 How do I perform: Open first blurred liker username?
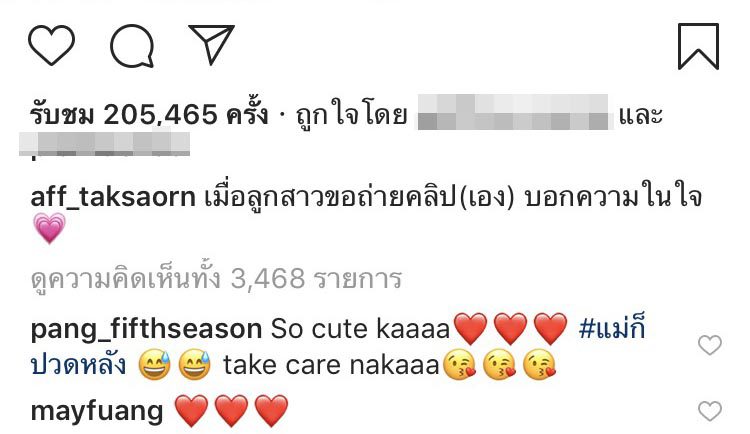tap(513, 112)
